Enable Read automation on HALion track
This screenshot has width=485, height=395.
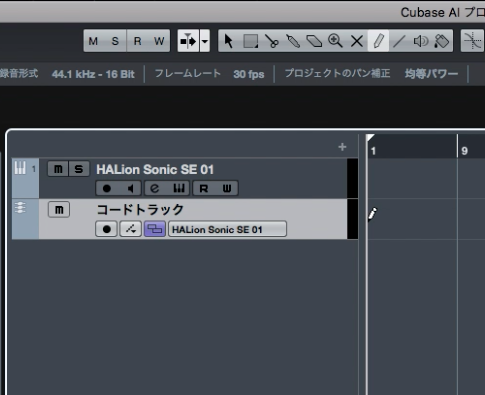204,188
